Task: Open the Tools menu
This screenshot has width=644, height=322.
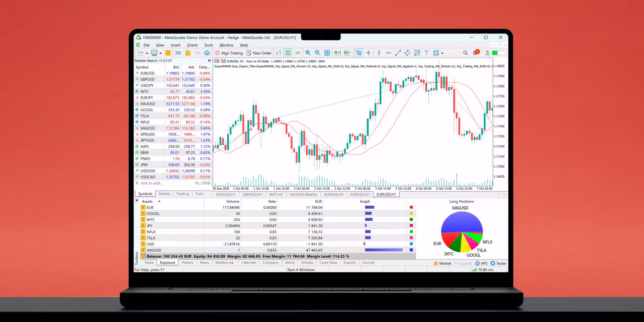Action: click(209, 45)
